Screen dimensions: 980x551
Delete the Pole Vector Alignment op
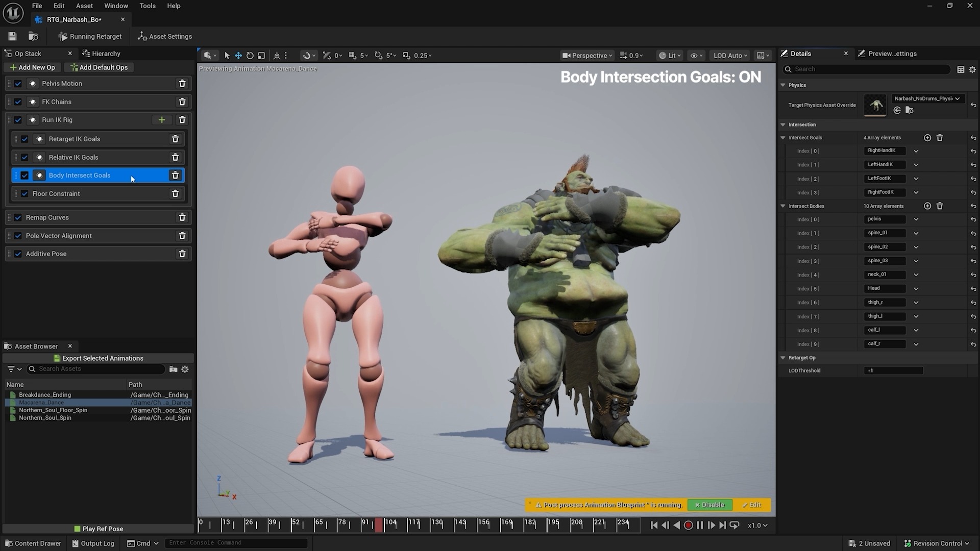[182, 235]
